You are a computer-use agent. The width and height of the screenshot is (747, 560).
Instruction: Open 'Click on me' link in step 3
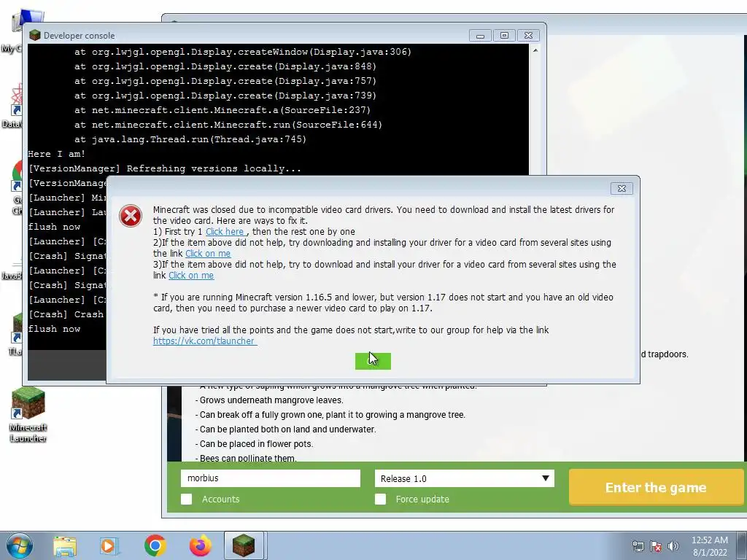coord(191,276)
